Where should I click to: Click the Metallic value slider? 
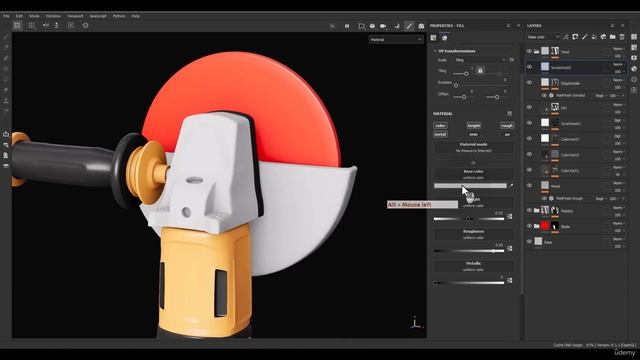469,282
